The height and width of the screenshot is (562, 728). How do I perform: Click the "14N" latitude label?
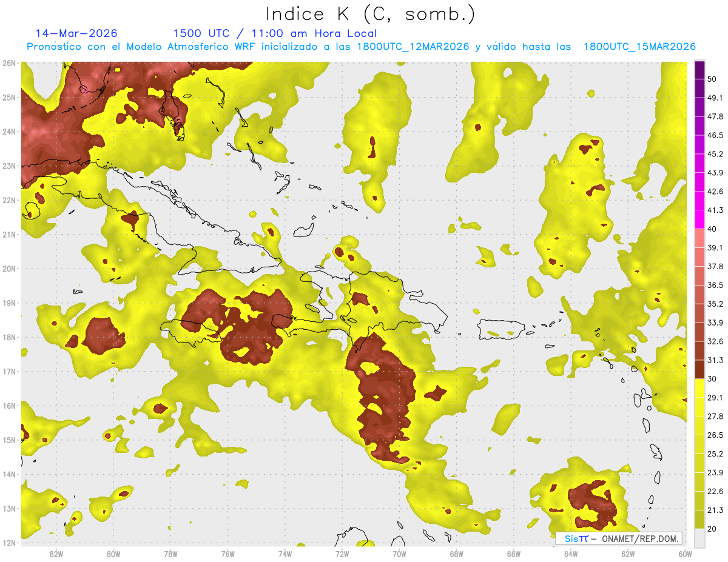8,474
